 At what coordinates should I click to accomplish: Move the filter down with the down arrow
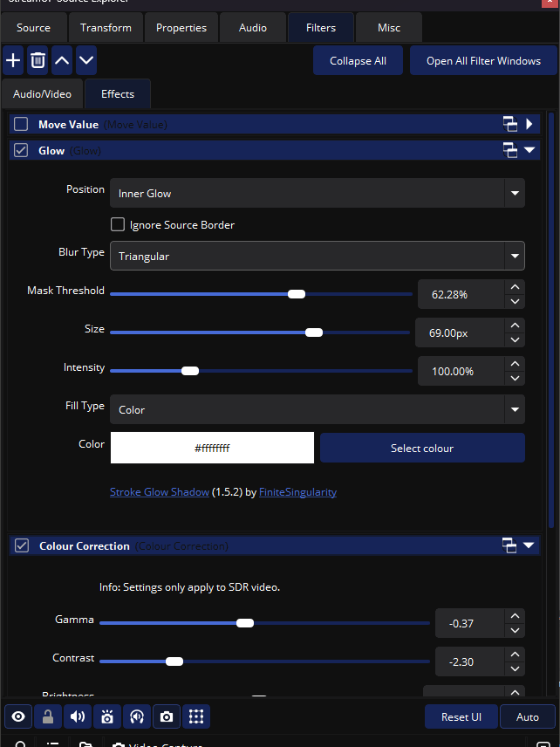click(x=86, y=60)
